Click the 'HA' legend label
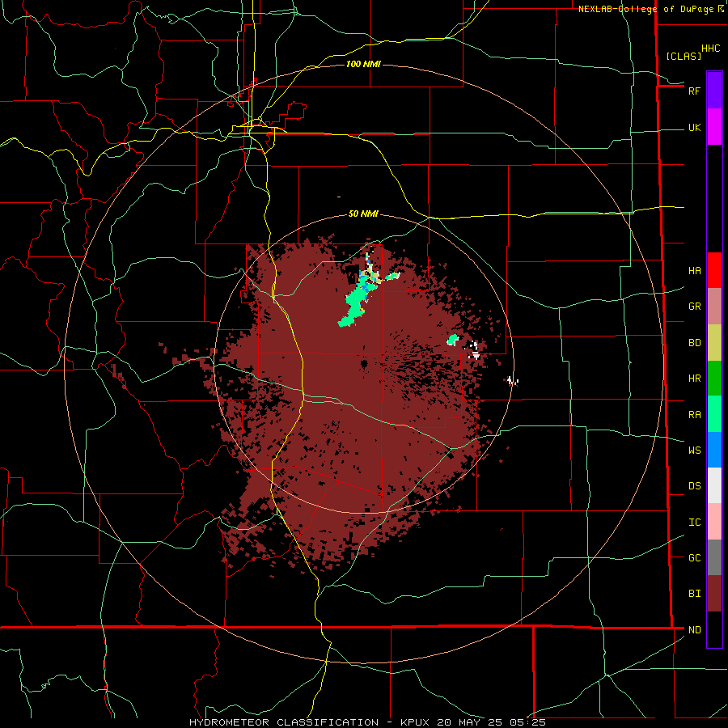728x728 pixels. 694,270
